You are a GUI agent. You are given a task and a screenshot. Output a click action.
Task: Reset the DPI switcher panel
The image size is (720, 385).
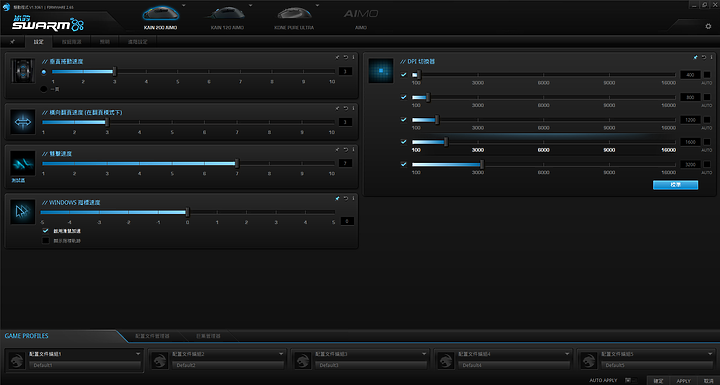[704, 57]
